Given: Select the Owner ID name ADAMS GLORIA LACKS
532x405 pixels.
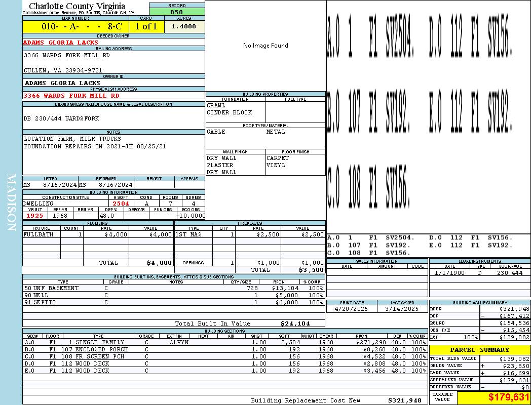Looking at the screenshot, I should (62, 83).
